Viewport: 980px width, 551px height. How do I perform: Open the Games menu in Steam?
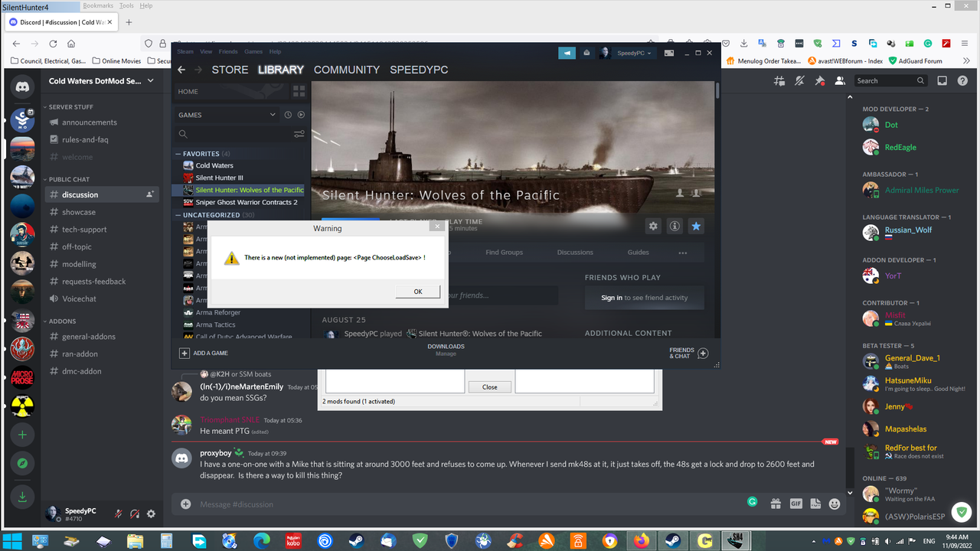253,52
